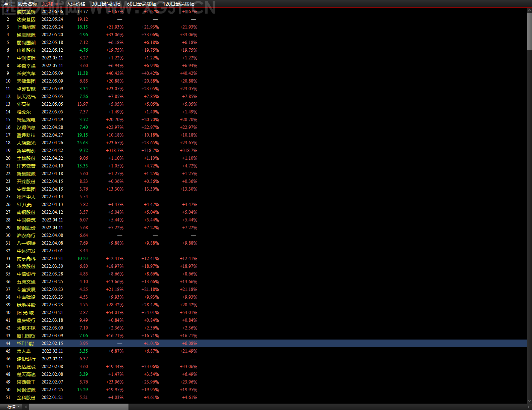Select stock 华夏幸福

click(26, 66)
